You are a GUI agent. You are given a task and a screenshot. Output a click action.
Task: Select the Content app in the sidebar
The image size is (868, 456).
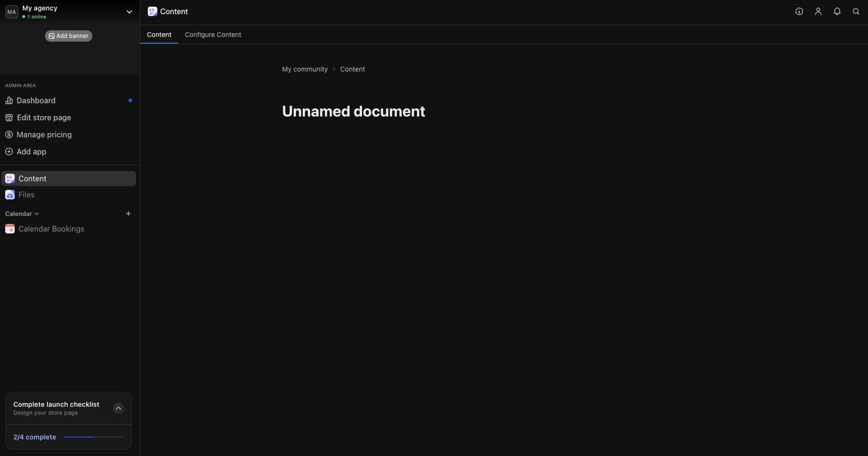pyautogui.click(x=32, y=179)
